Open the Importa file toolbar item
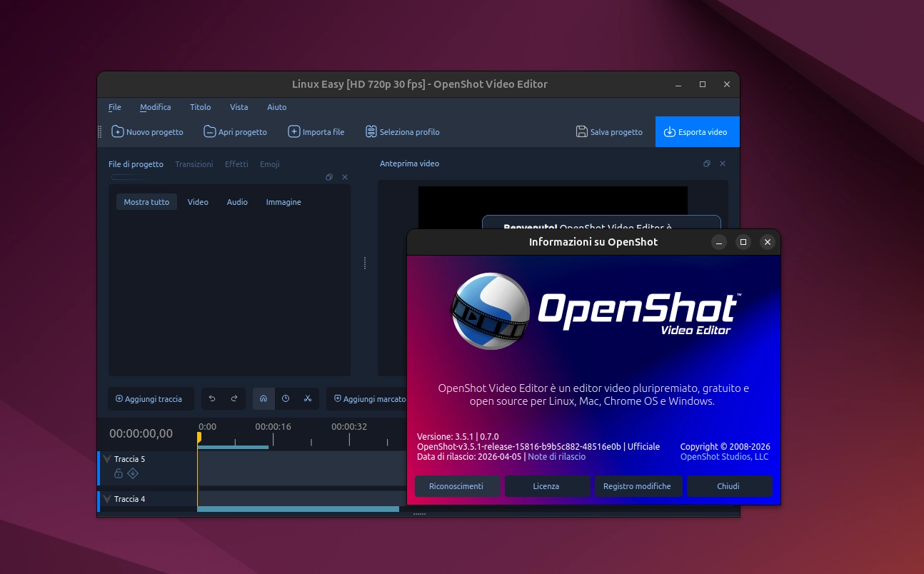Screen dimensions: 924x574 316,131
